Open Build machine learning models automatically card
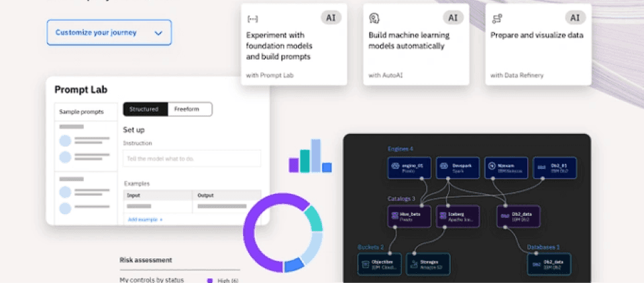This screenshot has width=644, height=283. pos(416,44)
